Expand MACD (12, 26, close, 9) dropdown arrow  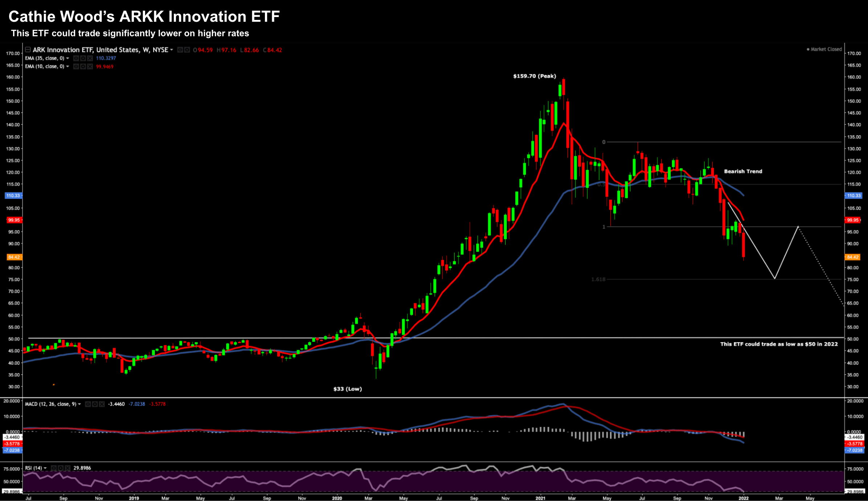[x=79, y=404]
